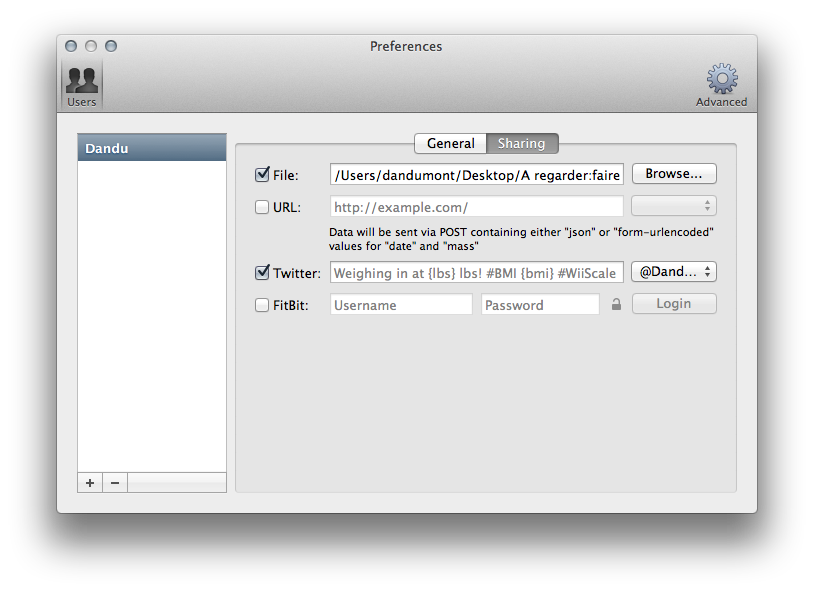814x592 pixels.
Task: Click the file path text field
Action: (x=477, y=175)
